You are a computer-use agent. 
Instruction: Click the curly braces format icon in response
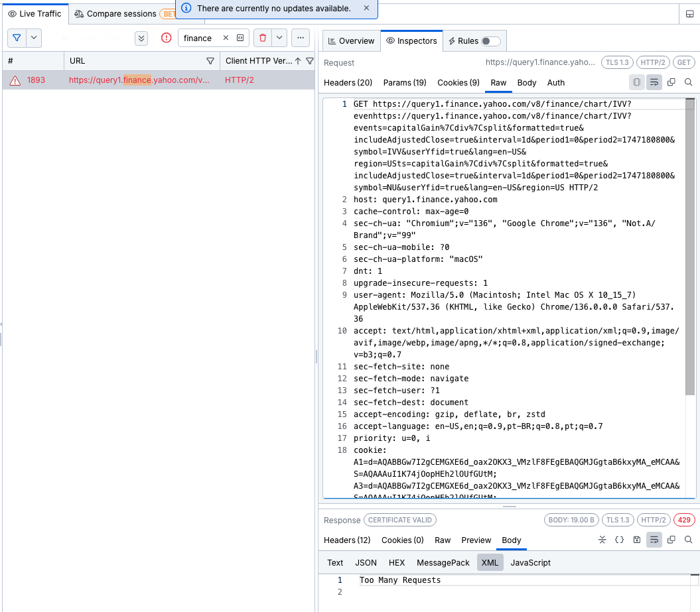[x=619, y=540]
